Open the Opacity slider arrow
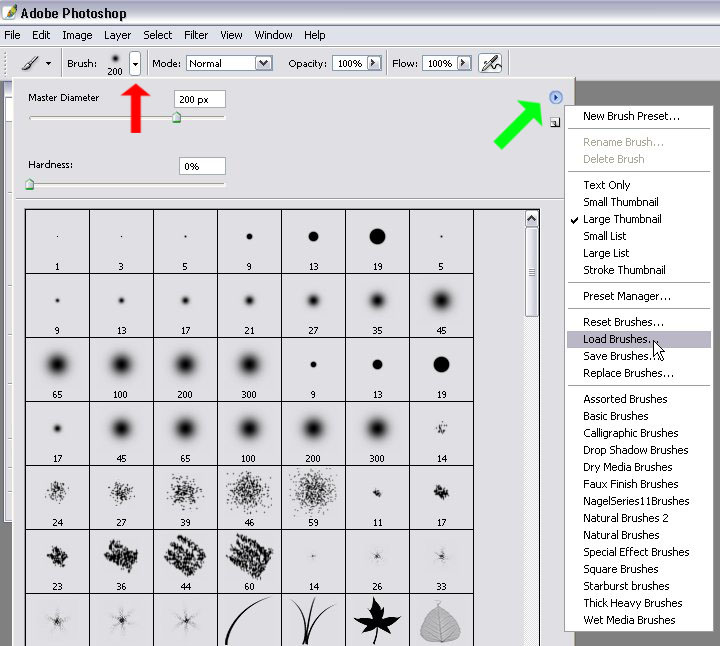 374,63
